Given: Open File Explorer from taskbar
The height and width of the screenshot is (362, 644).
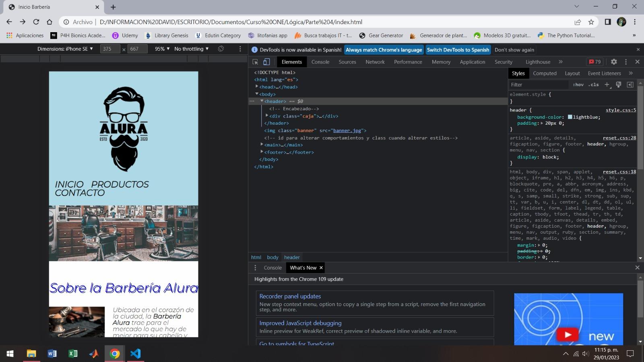Looking at the screenshot, I should [x=31, y=354].
